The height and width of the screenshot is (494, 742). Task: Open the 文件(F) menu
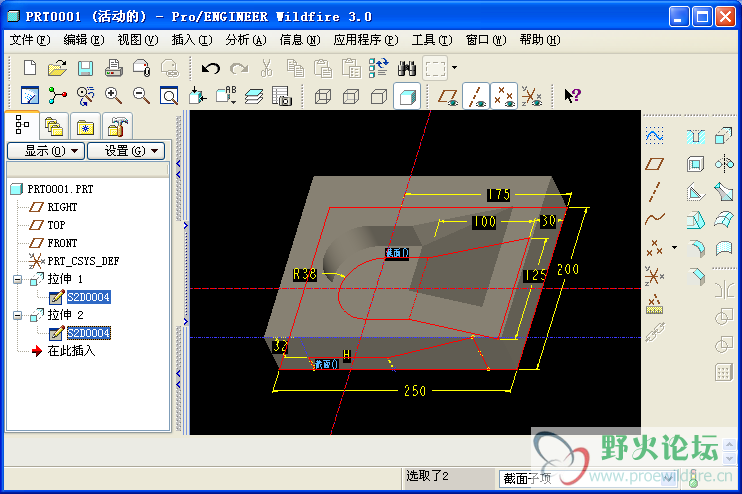click(x=30, y=40)
